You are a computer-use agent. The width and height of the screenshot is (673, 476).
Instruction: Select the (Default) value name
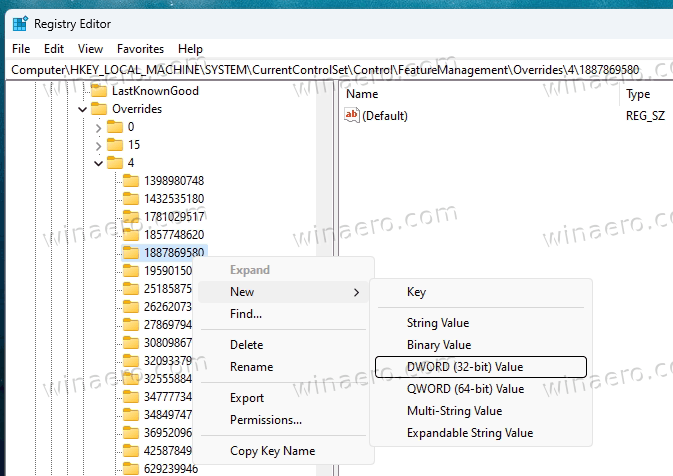point(385,116)
